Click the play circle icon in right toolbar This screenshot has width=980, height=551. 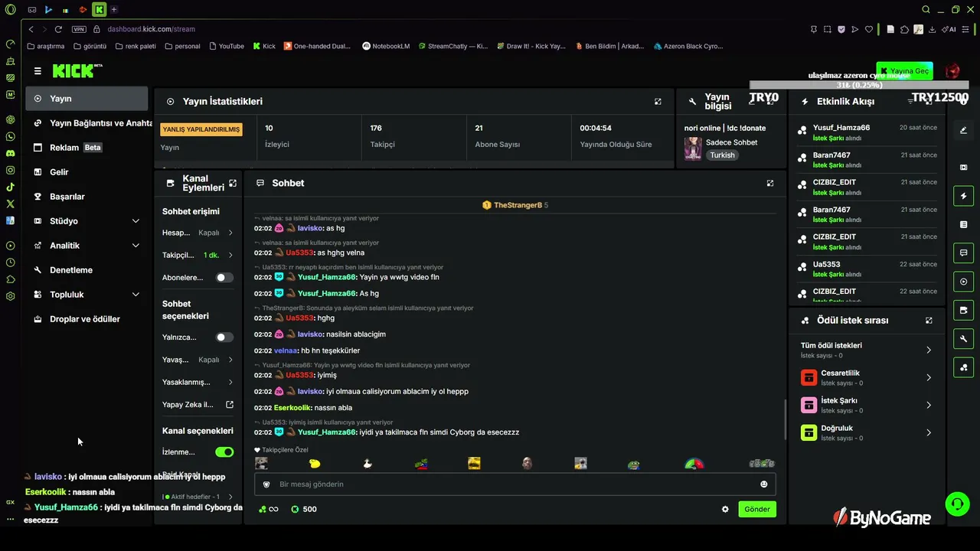[963, 282]
